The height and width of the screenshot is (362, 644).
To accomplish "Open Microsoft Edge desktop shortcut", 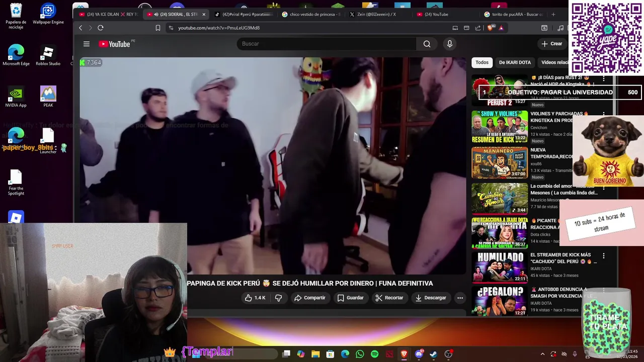I will [16, 55].
